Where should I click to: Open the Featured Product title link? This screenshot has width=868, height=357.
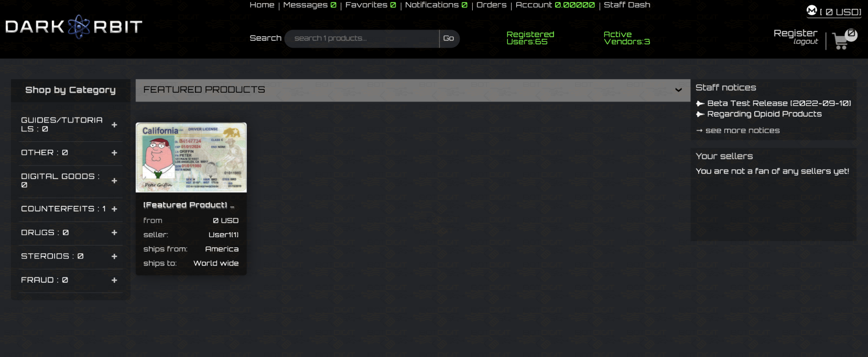189,205
